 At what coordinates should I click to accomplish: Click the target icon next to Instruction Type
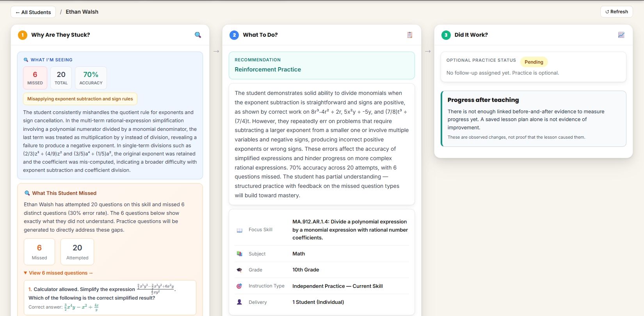pyautogui.click(x=240, y=286)
